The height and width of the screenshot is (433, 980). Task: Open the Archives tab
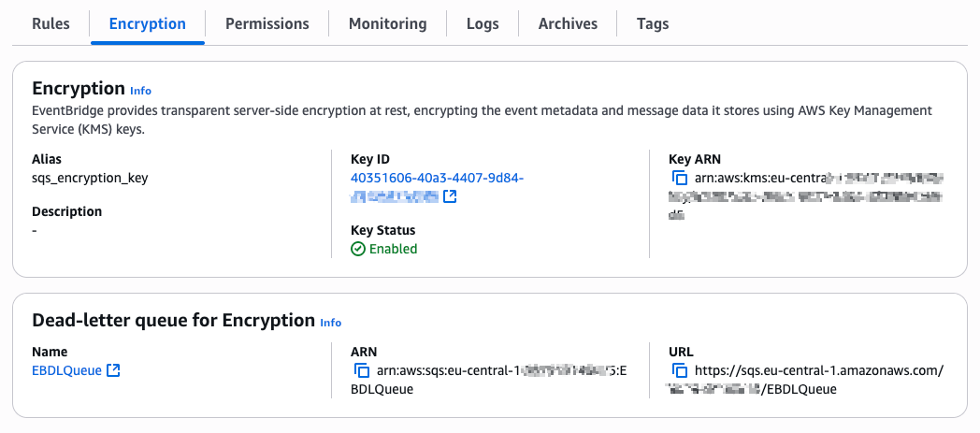tap(568, 23)
